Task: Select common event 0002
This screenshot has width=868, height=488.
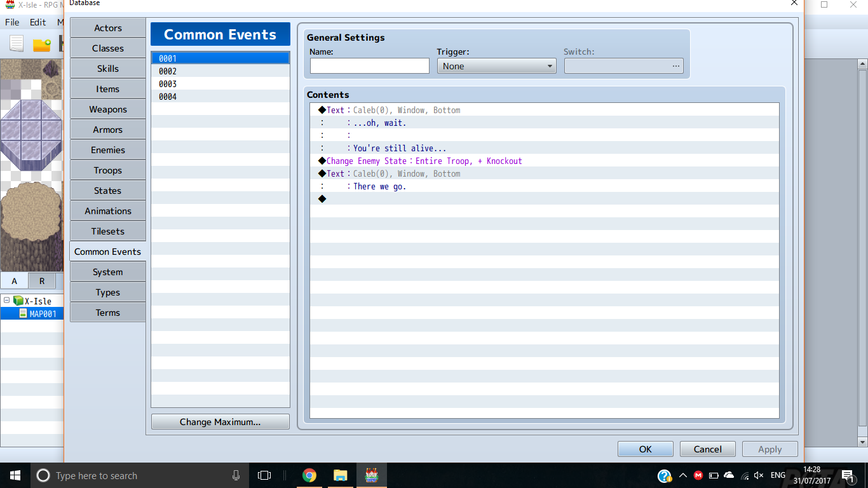Action: (x=220, y=71)
